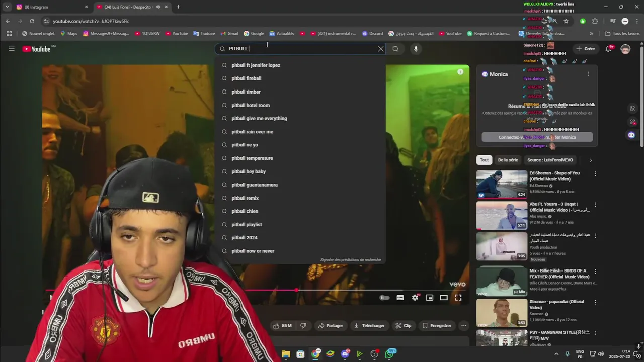Start voice search with the microphone icon
Viewport: 644px width, 362px height.
pyautogui.click(x=416, y=49)
